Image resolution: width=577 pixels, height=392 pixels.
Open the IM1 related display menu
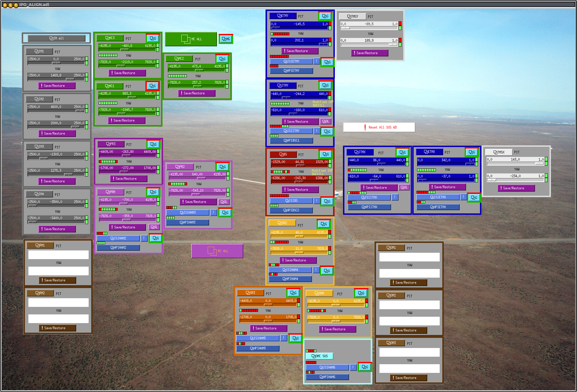(x=39, y=51)
